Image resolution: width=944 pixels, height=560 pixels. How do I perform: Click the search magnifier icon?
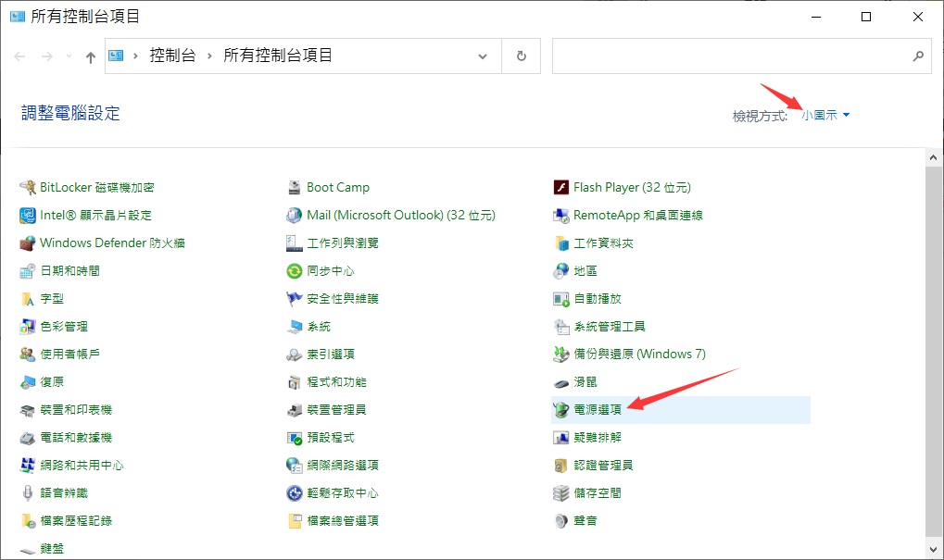(918, 56)
